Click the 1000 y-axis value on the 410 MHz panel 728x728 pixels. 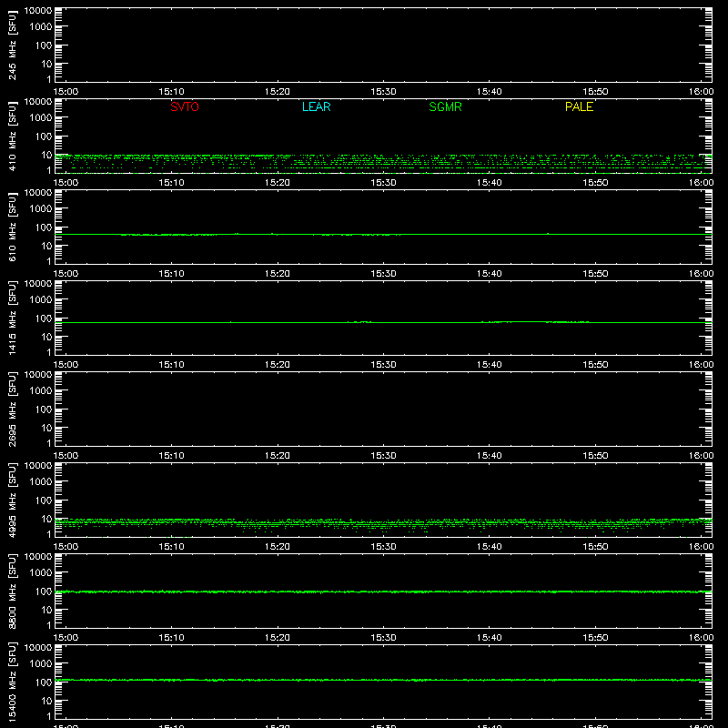point(41,118)
